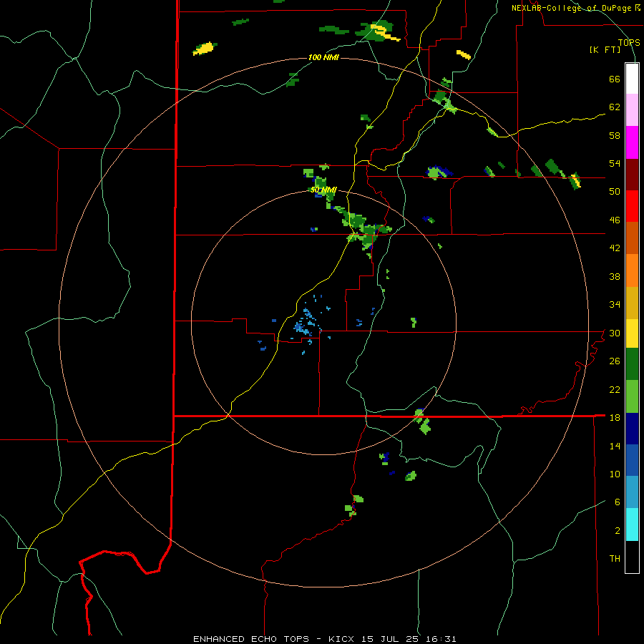
Task: Click the legend value 54
Action: pos(615,163)
